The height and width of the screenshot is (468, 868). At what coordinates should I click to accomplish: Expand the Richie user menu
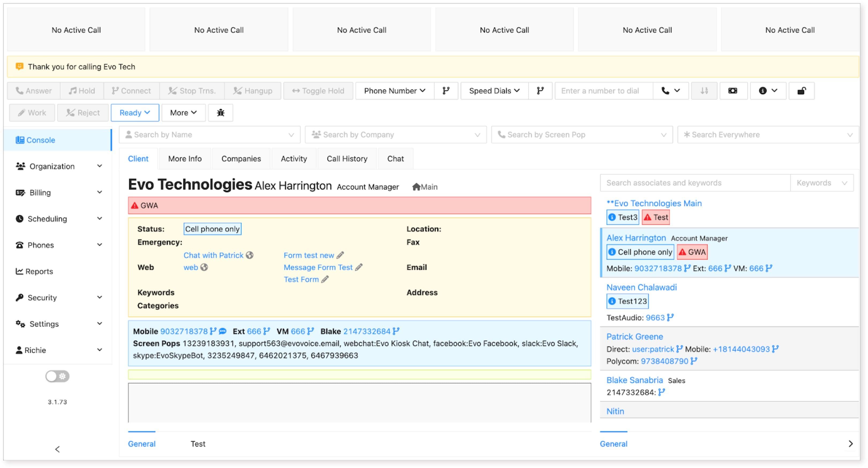pos(58,350)
